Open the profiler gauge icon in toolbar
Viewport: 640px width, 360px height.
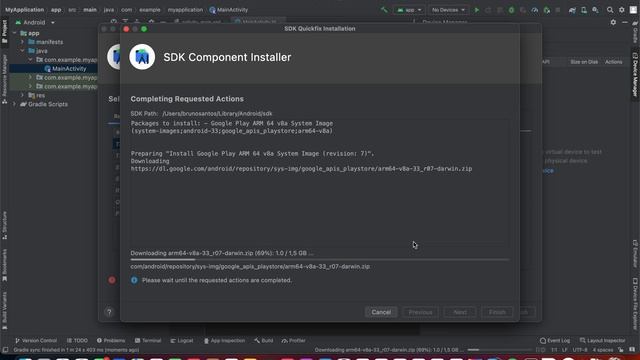pos(535,10)
